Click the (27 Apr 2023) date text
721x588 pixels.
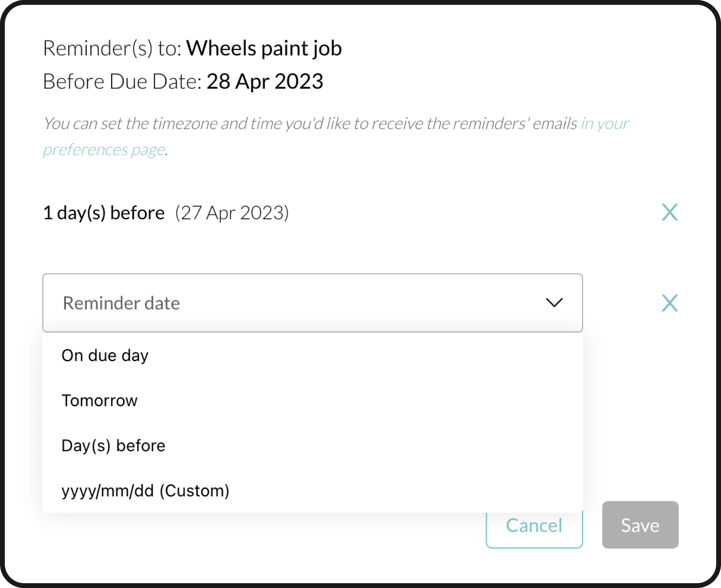tap(232, 212)
